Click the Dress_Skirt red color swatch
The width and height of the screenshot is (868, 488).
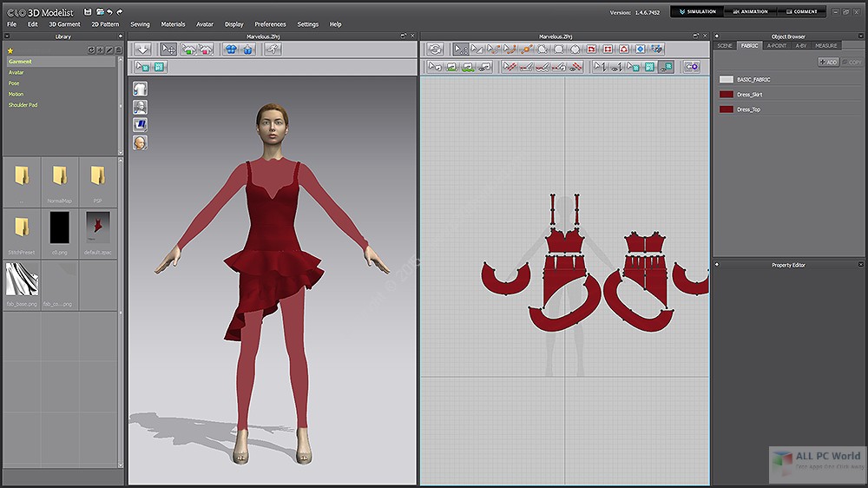click(x=727, y=95)
